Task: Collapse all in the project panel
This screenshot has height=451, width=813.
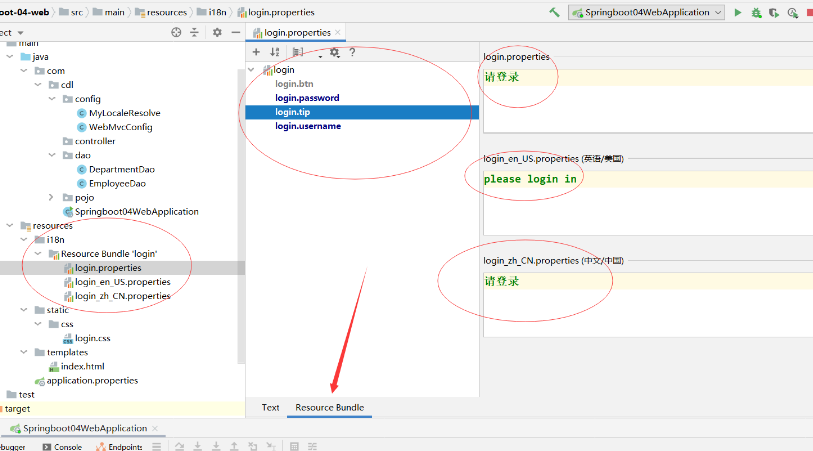Action: (194, 32)
